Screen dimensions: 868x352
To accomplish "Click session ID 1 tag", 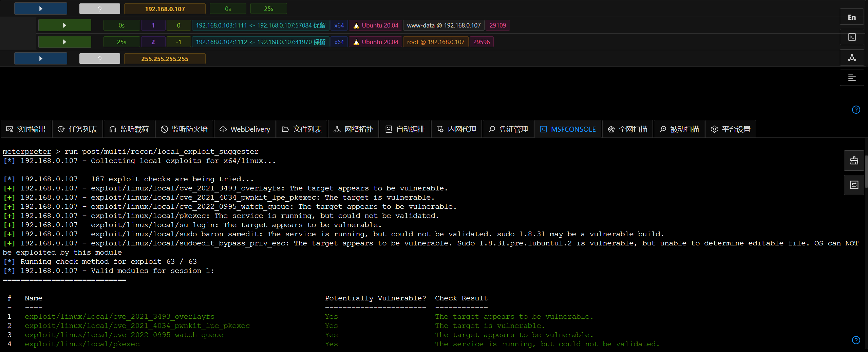I will click(x=153, y=25).
